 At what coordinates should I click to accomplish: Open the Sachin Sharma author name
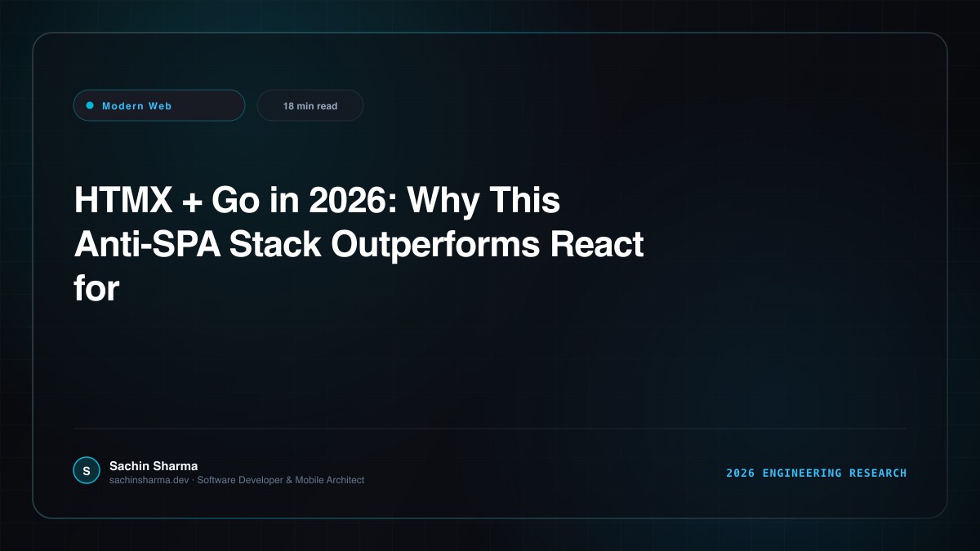click(154, 465)
